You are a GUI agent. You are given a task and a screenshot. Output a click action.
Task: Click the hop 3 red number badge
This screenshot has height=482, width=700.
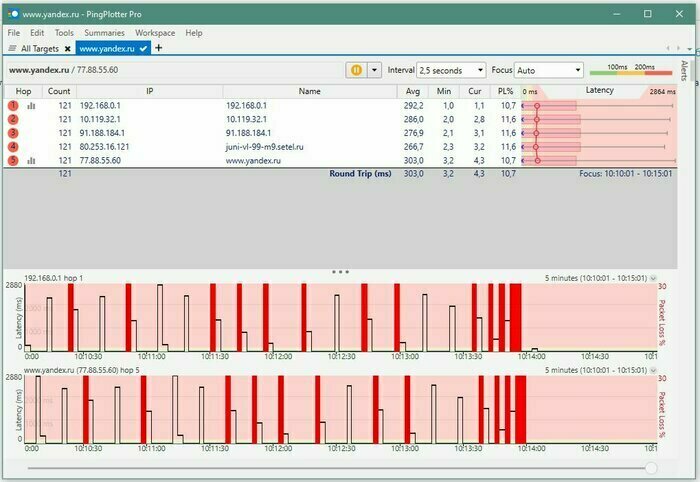[13, 132]
